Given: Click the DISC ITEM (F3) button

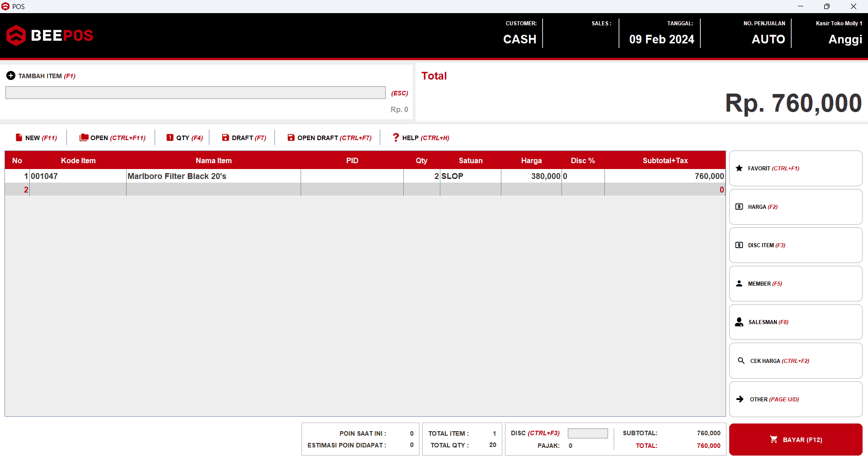Looking at the screenshot, I should point(796,245).
